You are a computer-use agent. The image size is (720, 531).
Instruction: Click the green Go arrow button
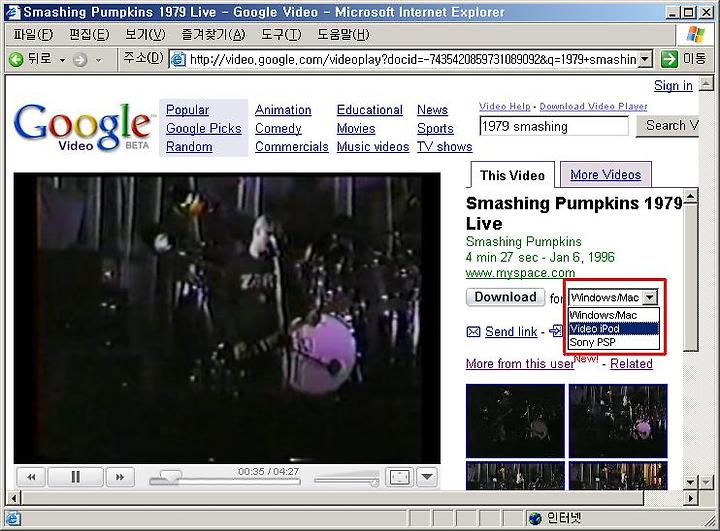[x=669, y=59]
